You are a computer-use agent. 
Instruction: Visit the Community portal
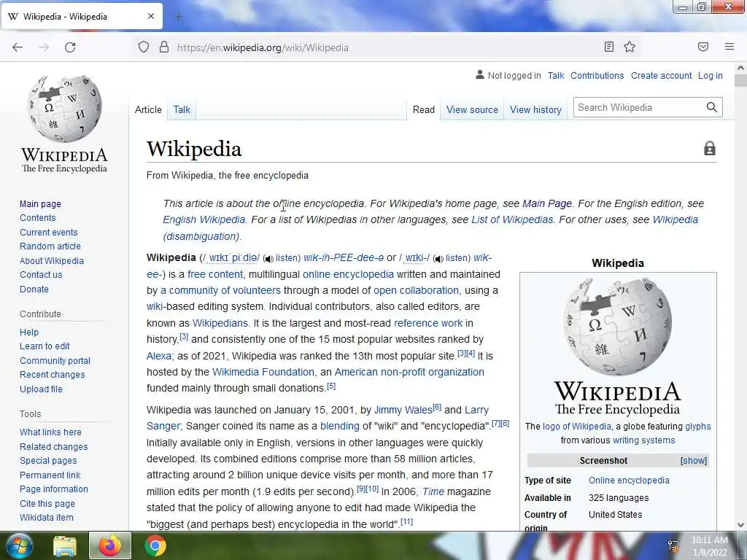point(55,360)
